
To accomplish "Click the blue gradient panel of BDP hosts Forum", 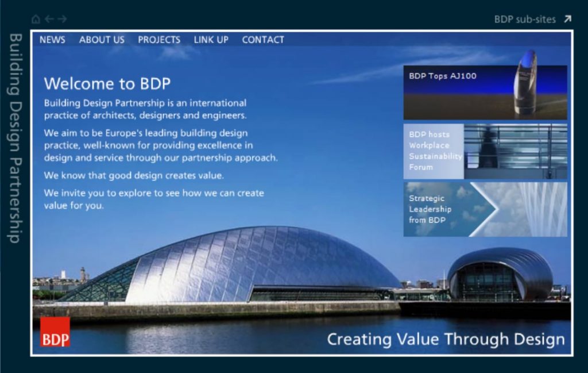I will [x=435, y=151].
